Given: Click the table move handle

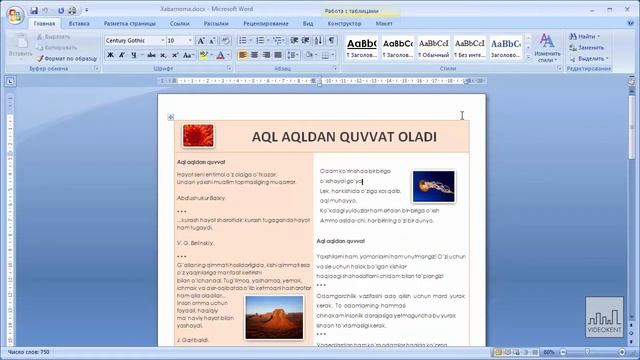Looking at the screenshot, I should click(171, 118).
